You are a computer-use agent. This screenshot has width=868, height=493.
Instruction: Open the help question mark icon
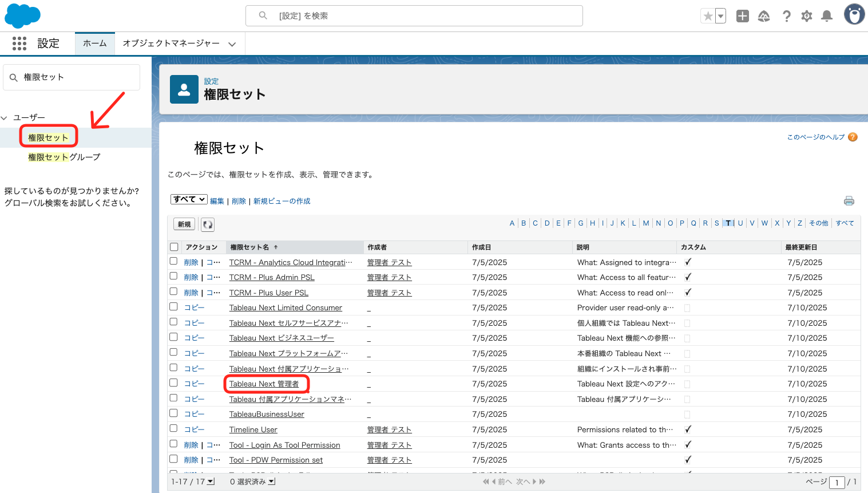click(787, 16)
